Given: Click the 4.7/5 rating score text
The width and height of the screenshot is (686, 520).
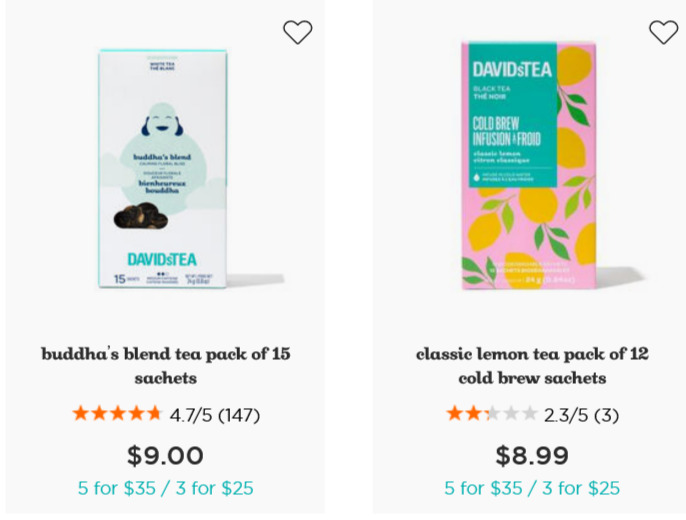Looking at the screenshot, I should click(x=191, y=415).
